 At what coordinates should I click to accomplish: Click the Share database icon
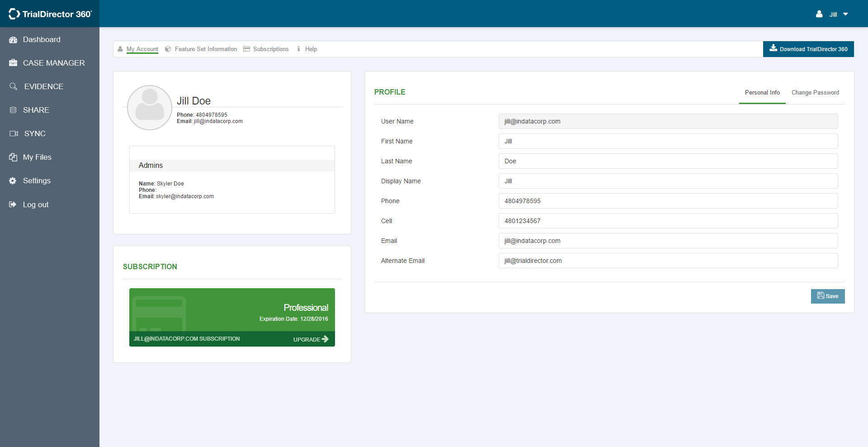[13, 110]
